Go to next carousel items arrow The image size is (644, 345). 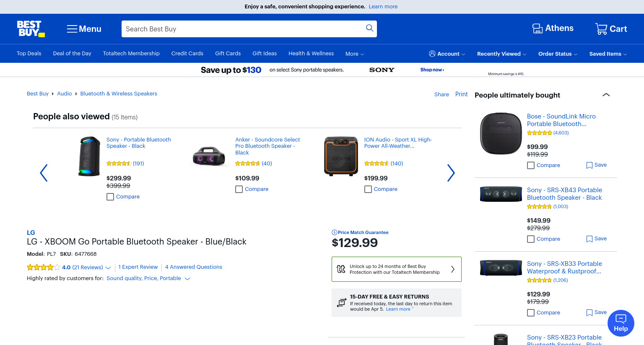451,172
